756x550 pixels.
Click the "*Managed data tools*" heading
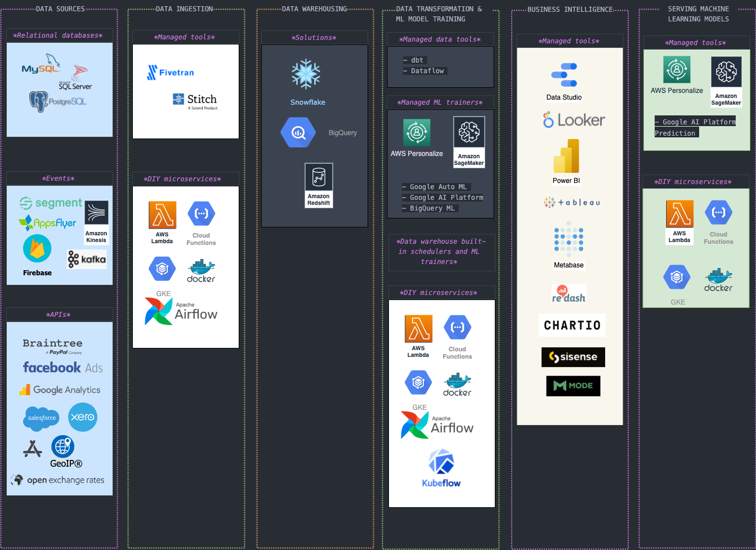pos(440,39)
